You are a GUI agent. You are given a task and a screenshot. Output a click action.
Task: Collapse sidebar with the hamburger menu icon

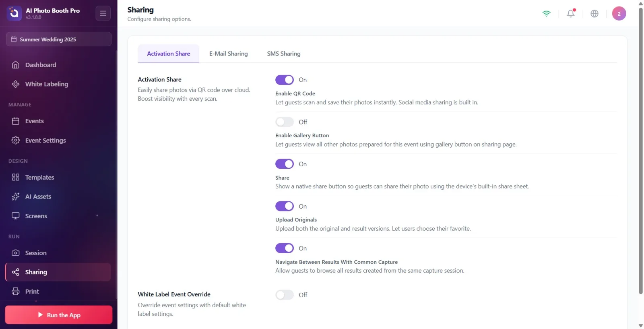103,13
